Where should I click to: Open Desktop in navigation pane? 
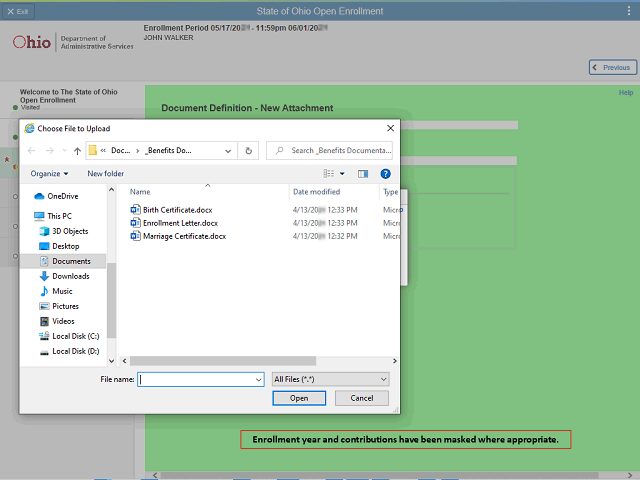coord(59,246)
